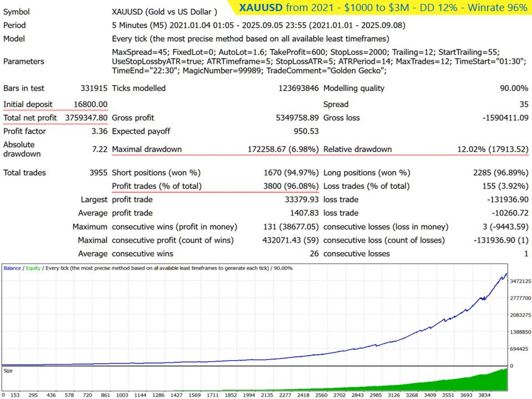Click the green Equity legend label

coord(33,268)
